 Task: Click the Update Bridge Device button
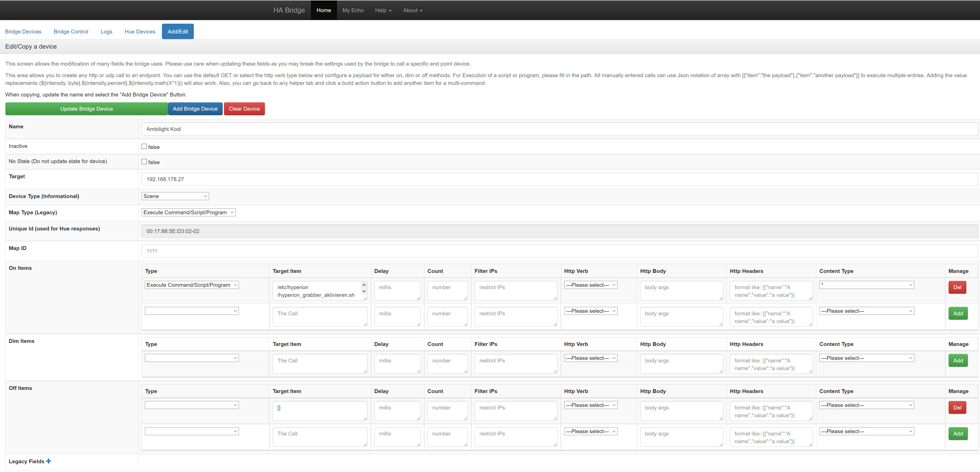pos(86,109)
